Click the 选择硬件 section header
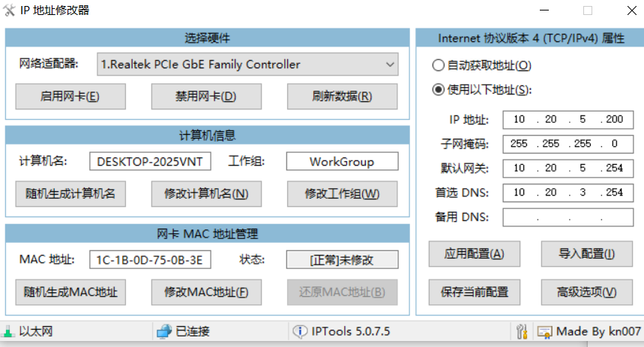This screenshot has width=644, height=347. tap(208, 37)
